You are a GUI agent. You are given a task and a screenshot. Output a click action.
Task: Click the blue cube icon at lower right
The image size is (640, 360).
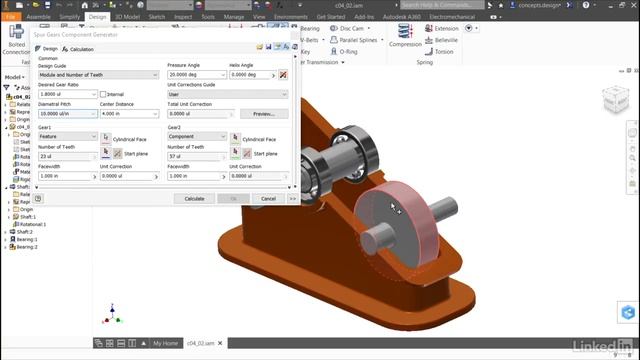628,312
